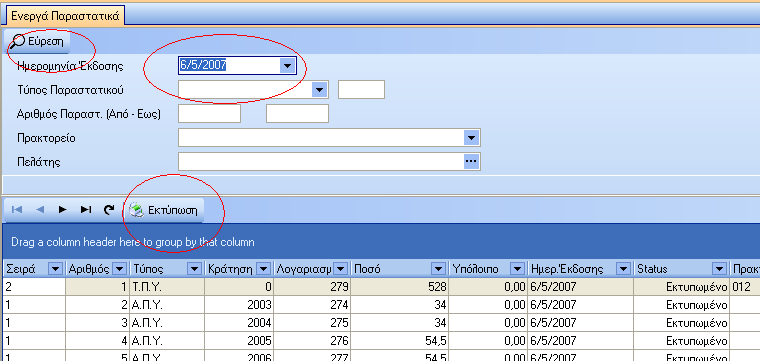
Task: Click the Πρακτορείο cell 012
Action: click(x=745, y=287)
